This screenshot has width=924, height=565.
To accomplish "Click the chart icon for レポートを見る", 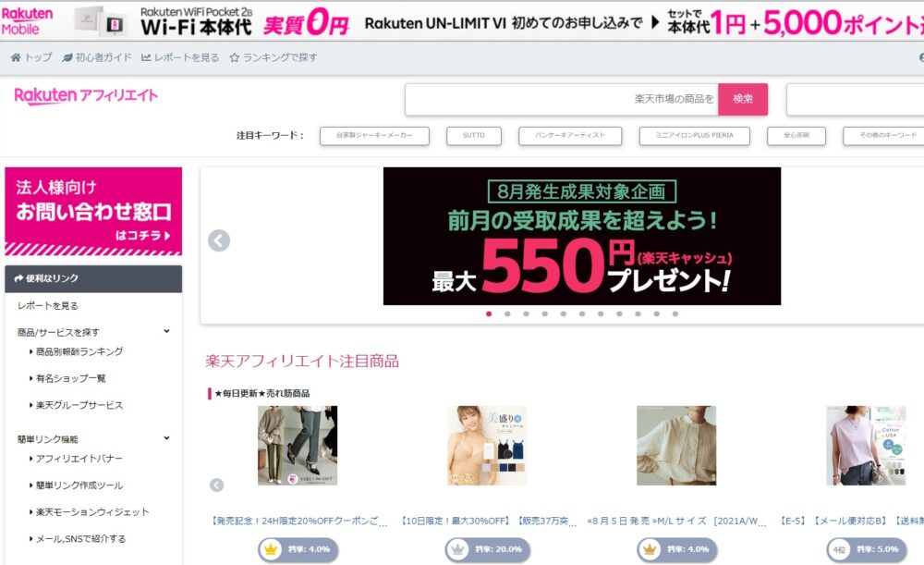I will click(x=146, y=57).
